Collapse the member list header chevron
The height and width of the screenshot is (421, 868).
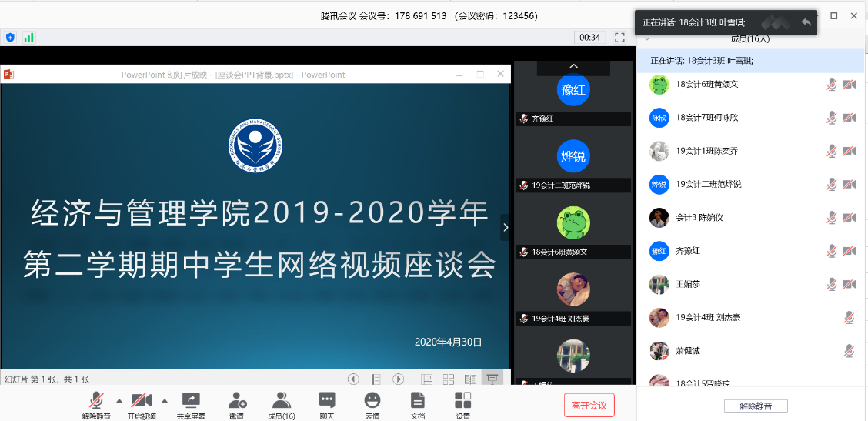point(647,38)
